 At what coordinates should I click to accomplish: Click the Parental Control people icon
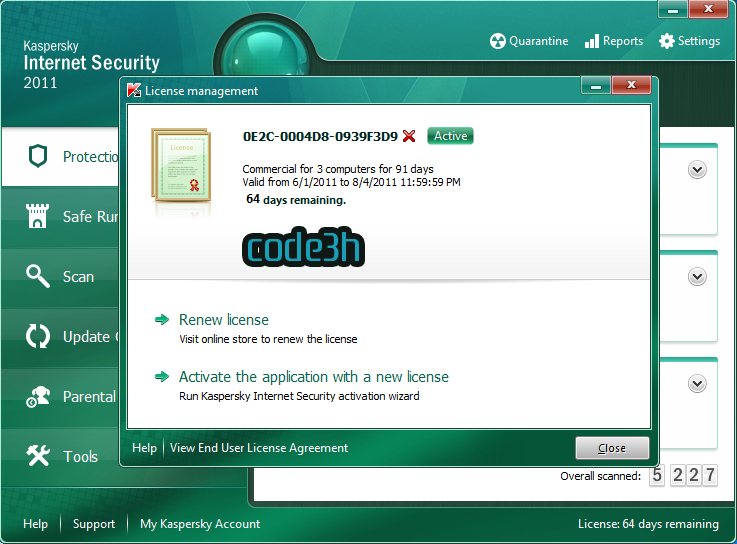click(38, 396)
